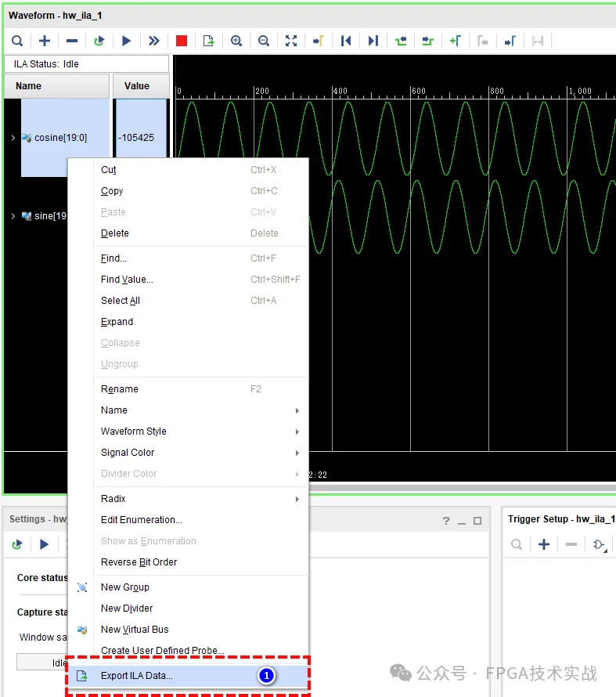Click the Add Marker icon
The height and width of the screenshot is (697, 616).
pos(456,41)
